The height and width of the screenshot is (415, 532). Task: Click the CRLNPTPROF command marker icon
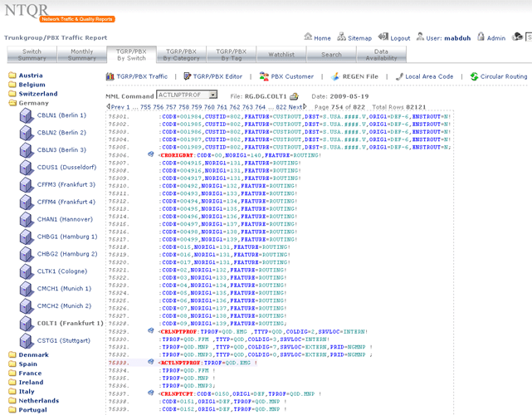click(150, 330)
